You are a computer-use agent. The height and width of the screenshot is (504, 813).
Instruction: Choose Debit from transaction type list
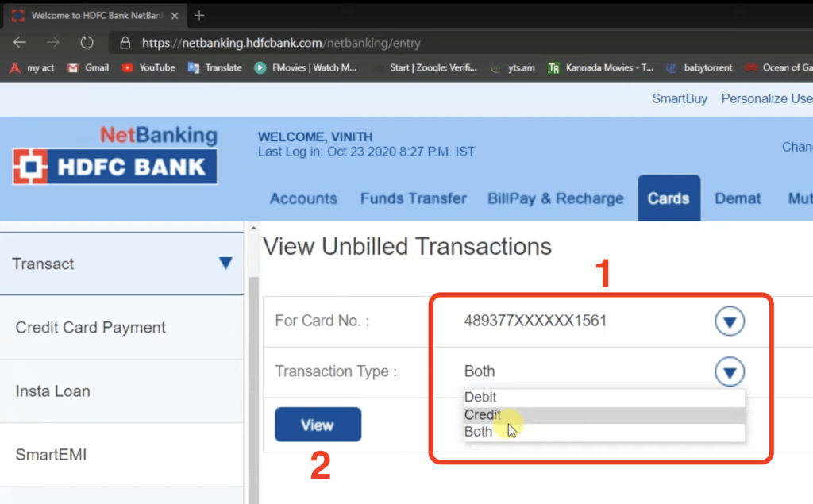[604, 397]
